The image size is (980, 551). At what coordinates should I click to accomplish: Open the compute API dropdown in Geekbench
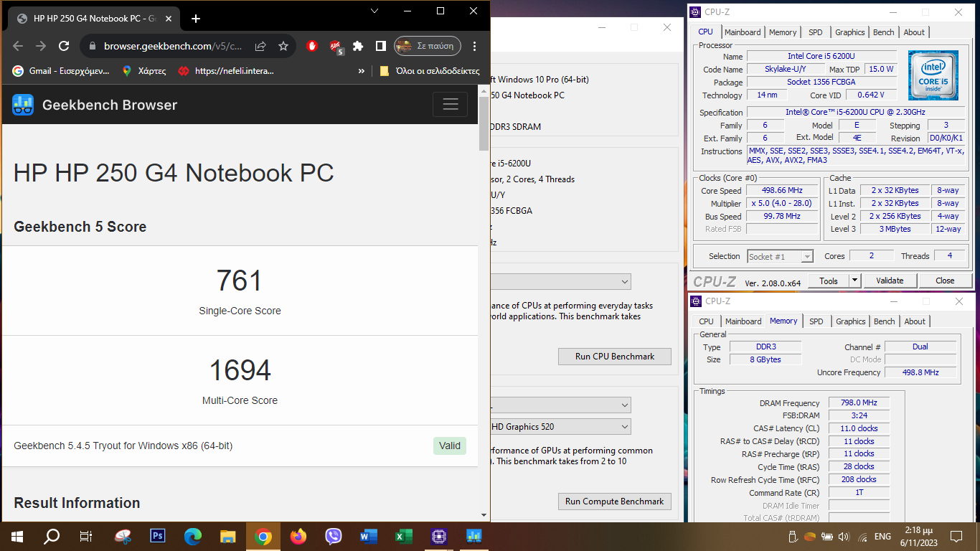560,405
